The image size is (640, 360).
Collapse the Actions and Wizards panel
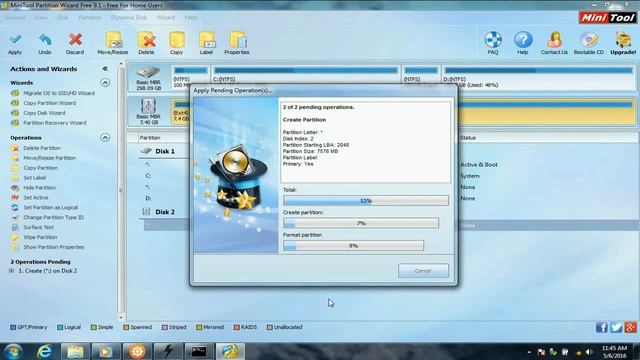tap(105, 69)
